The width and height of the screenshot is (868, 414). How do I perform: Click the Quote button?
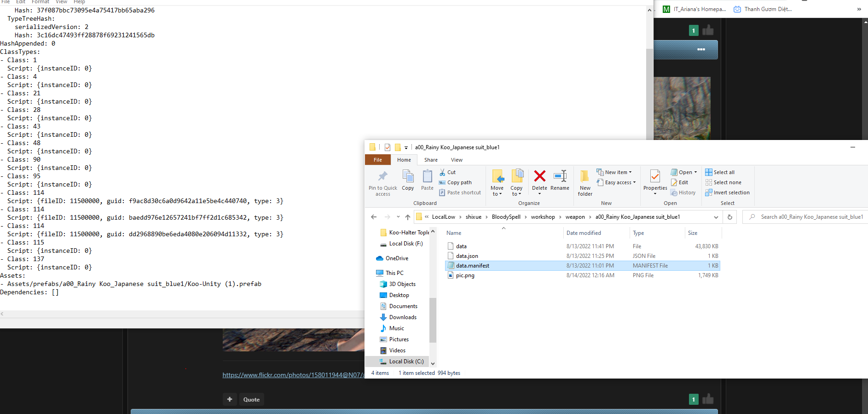251,399
